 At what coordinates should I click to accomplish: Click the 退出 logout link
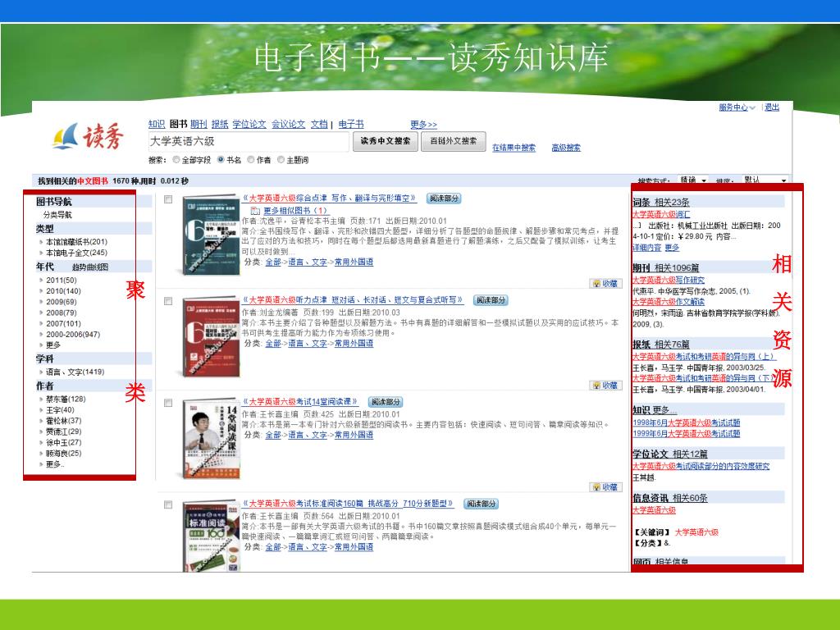click(772, 107)
